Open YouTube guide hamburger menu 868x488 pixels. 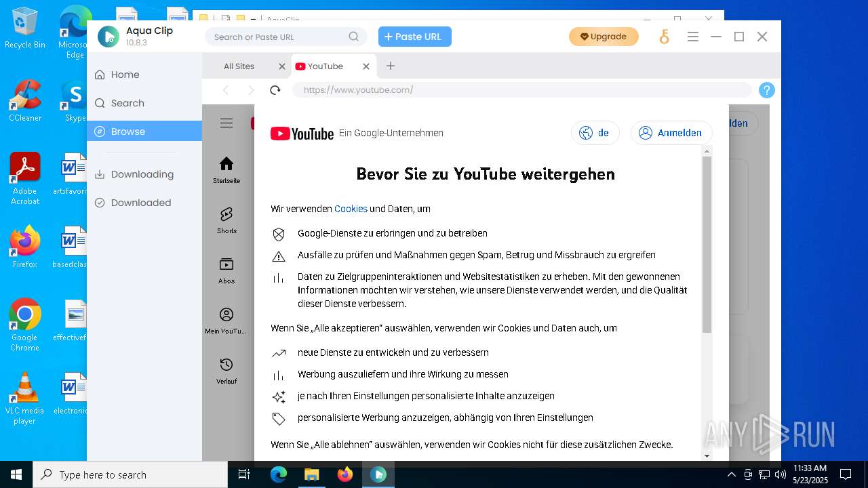click(x=226, y=123)
